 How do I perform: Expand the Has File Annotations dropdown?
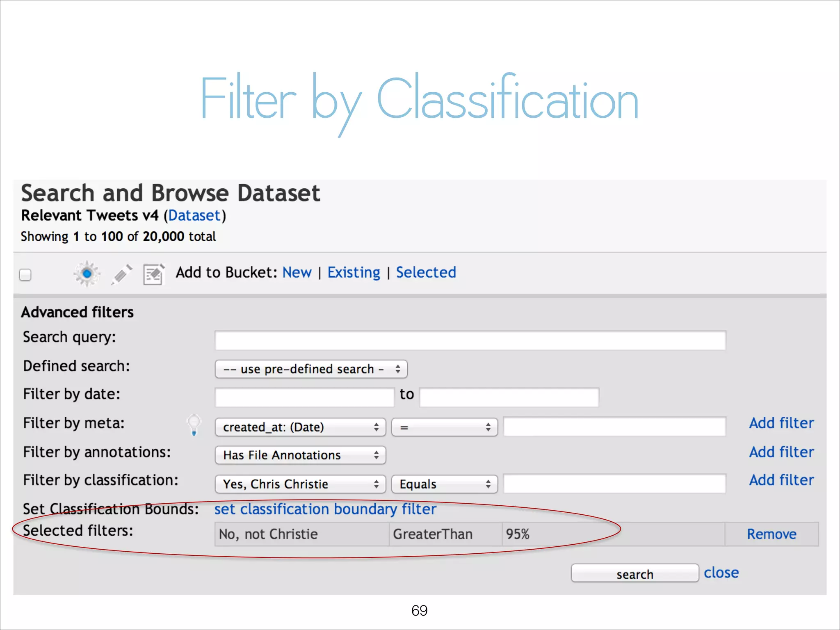(300, 455)
